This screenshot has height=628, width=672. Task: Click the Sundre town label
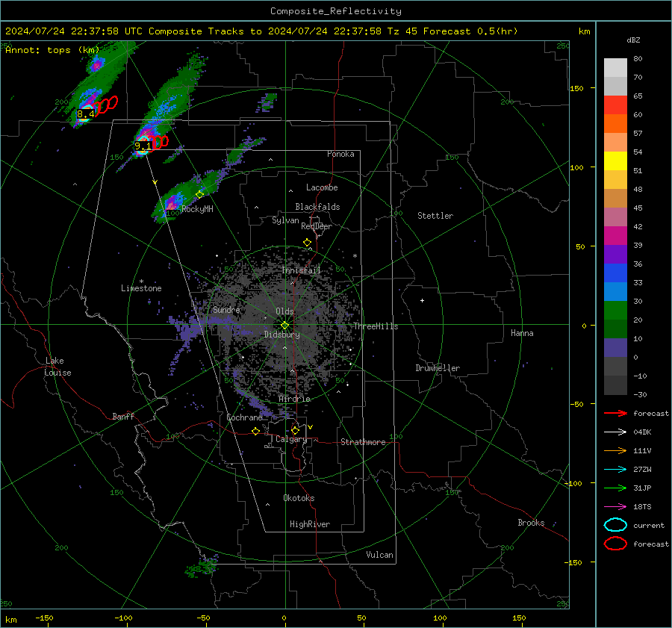point(226,310)
